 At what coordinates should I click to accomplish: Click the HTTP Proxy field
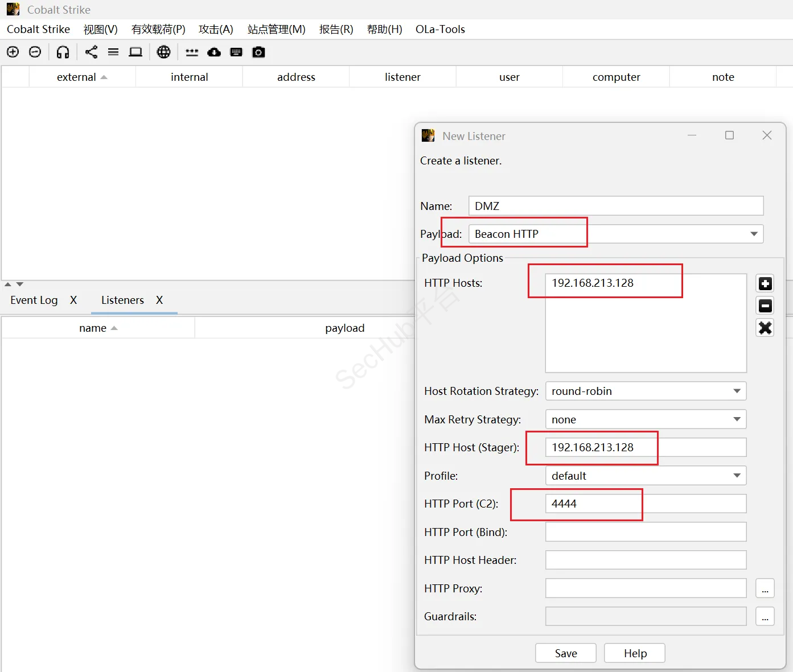click(x=646, y=588)
